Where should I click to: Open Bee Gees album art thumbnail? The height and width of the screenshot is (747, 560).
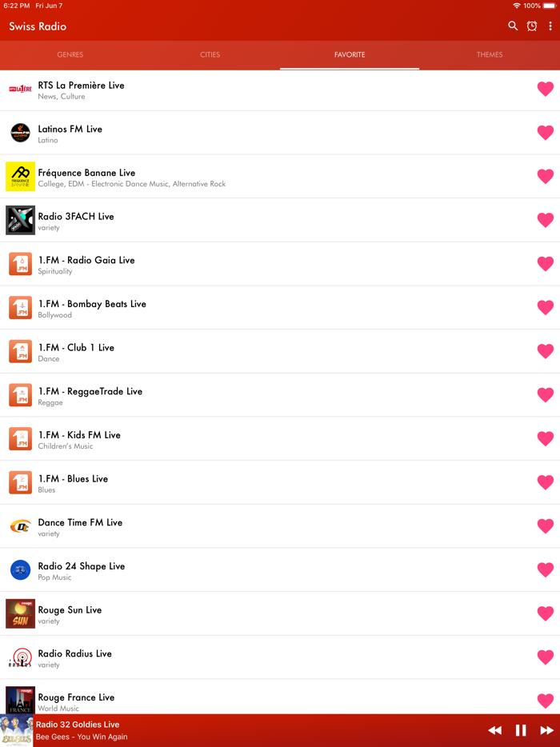tap(17, 730)
